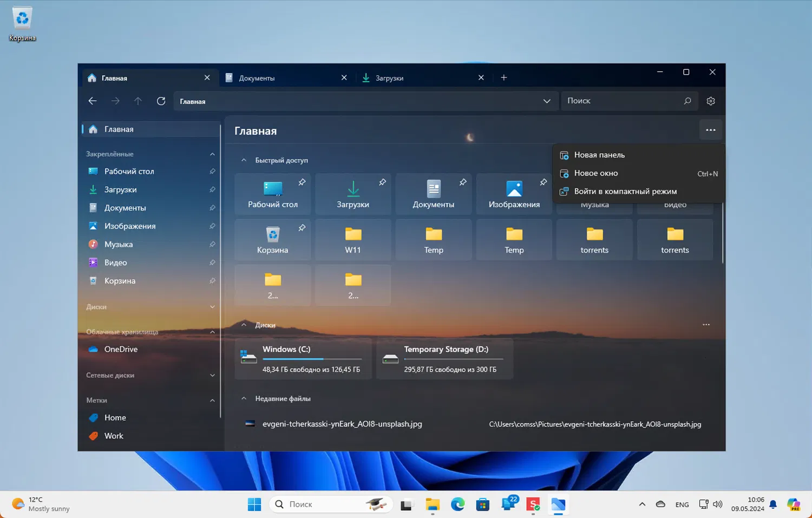Click the refresh icon in navigation bar
Image resolution: width=812 pixels, height=518 pixels.
[x=161, y=101]
